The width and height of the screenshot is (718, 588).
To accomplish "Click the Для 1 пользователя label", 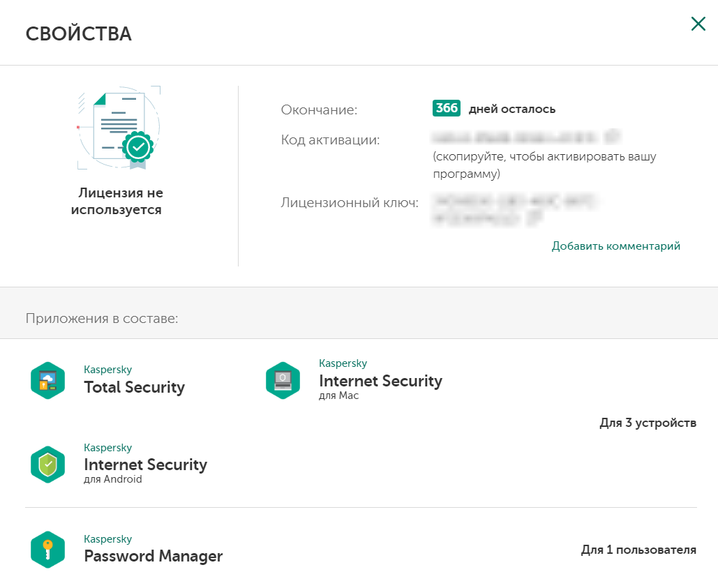I will pyautogui.click(x=638, y=550).
